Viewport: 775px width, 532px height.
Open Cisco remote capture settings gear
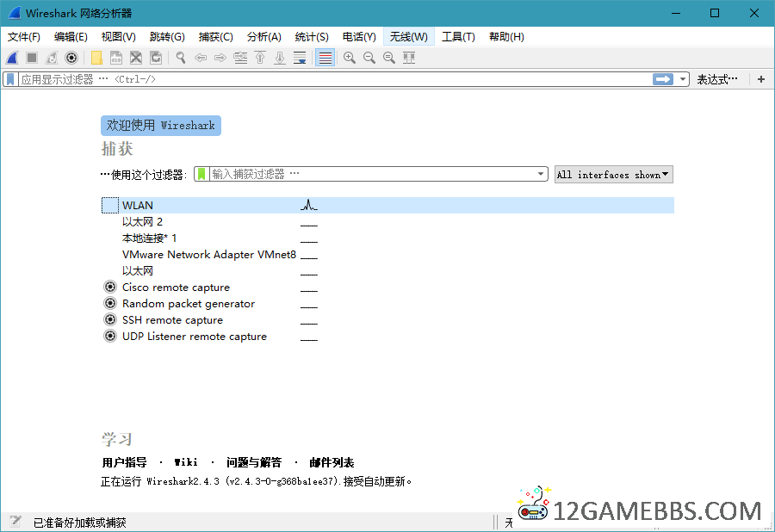[x=110, y=287]
